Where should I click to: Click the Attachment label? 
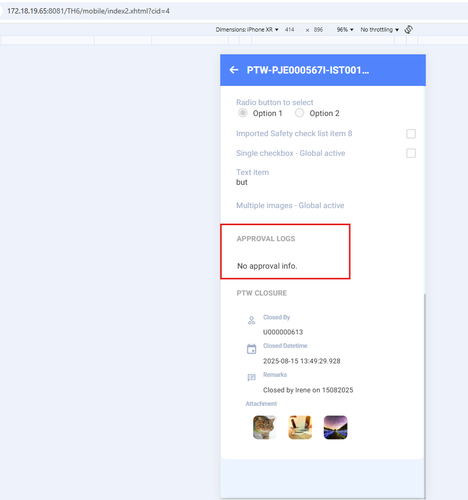[x=261, y=404]
